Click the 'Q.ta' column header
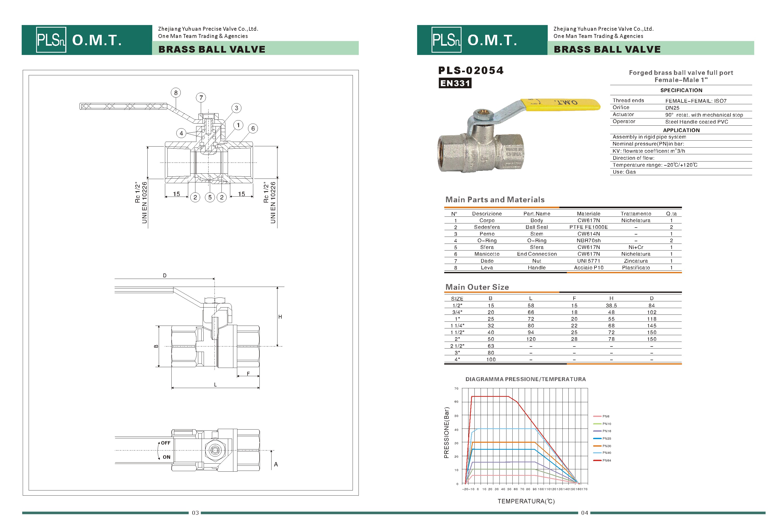This screenshot has width=779, height=532. click(671, 214)
